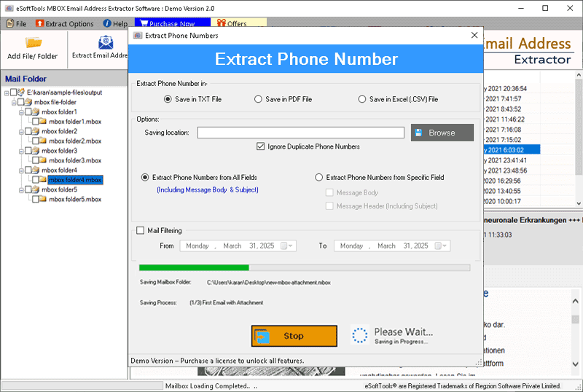Collapse the mbox folder3 tree node
Screen dimensions: 583x392
coord(21,151)
